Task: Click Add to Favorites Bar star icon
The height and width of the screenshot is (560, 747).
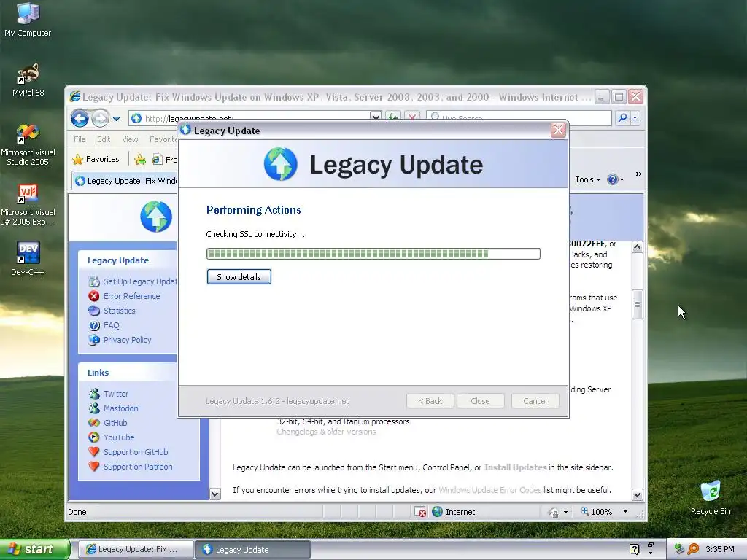Action: pos(139,160)
